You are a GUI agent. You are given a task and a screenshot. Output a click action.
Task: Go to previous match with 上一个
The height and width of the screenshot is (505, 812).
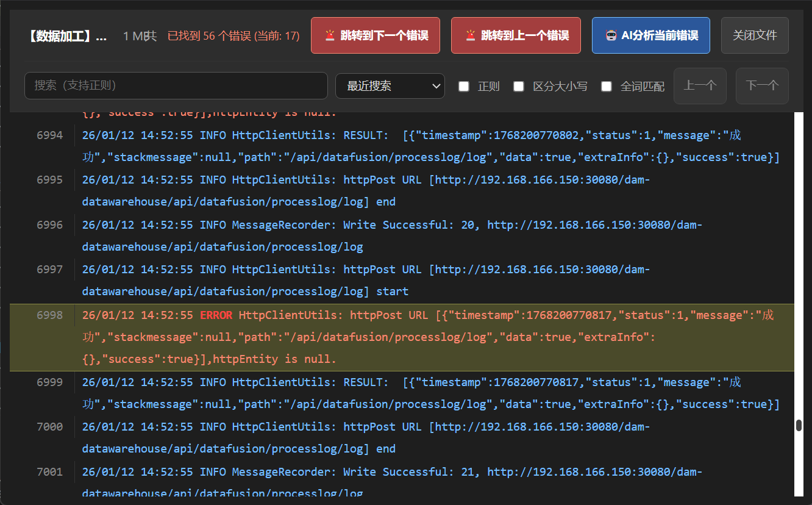pos(700,85)
